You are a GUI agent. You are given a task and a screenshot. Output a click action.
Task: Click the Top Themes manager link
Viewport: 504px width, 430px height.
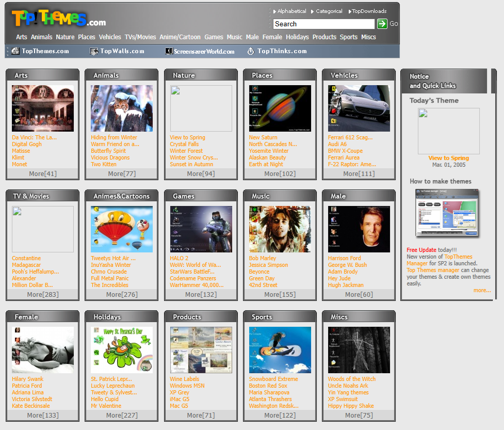433,270
